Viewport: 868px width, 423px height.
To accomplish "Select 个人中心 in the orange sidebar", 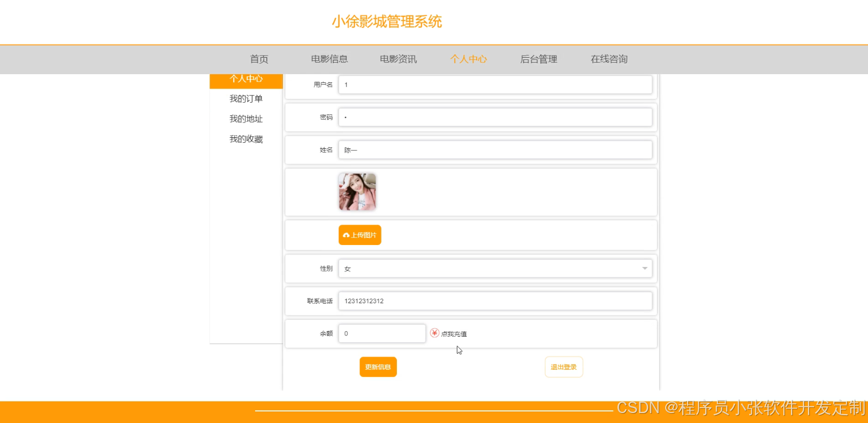I will [246, 80].
